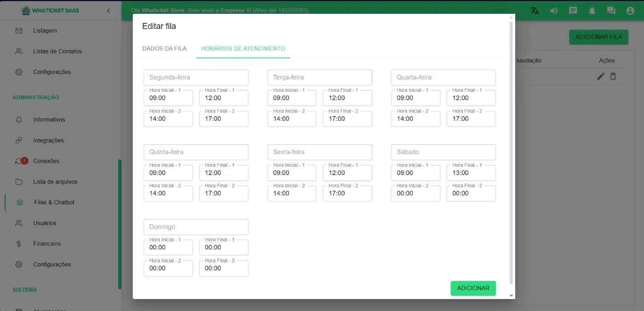Viewport: 644px width, 311px height.
Task: Open the user account avatar icon
Action: point(630,11)
